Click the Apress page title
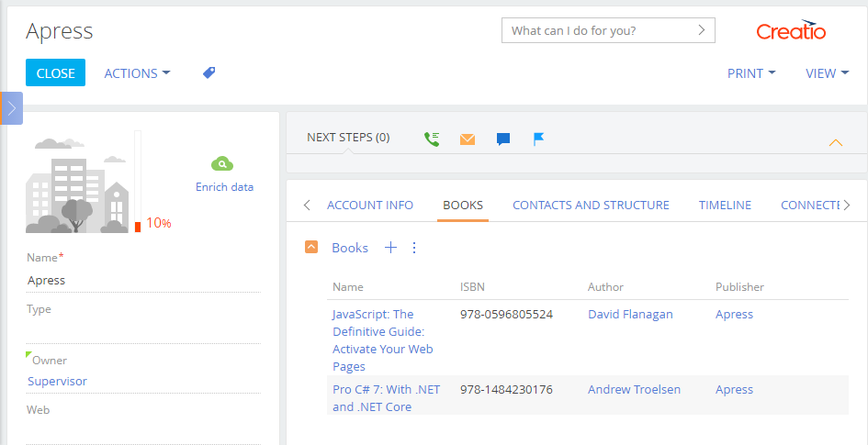This screenshot has width=868, height=445. [59, 31]
